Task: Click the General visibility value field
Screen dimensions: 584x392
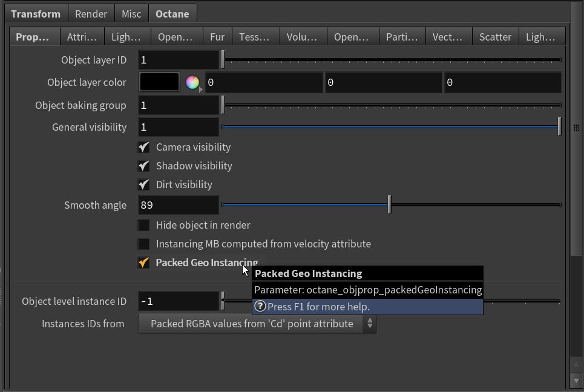Action: tap(179, 127)
